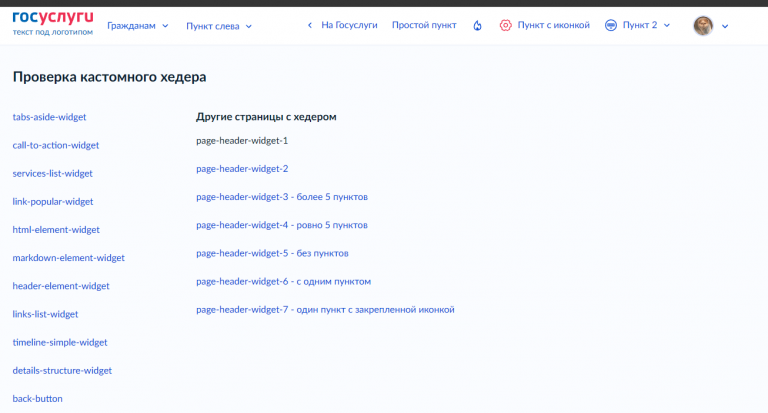
Task: Click the Пункт 2 menu label
Action: (640, 25)
